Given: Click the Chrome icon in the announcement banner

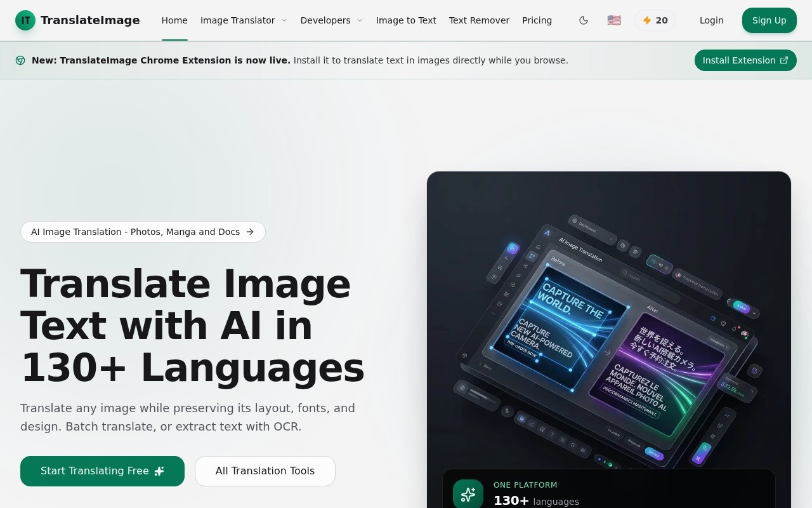Looking at the screenshot, I should click(x=20, y=60).
